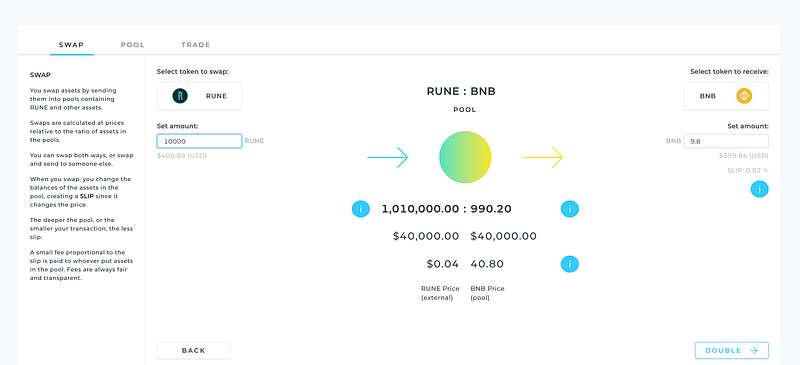Click info icon right of 990.20
This screenshot has height=365, width=800.
[x=570, y=209]
